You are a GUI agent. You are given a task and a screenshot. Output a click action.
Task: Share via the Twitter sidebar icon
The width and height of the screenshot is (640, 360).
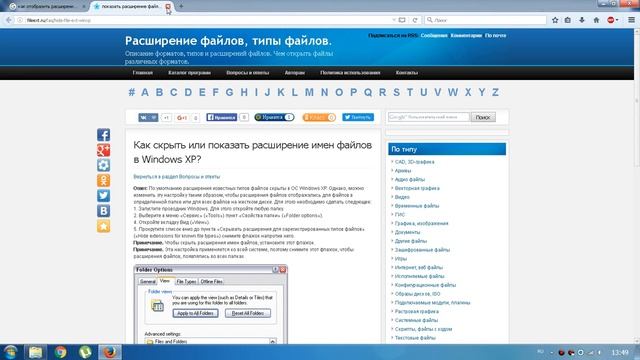tap(103, 196)
